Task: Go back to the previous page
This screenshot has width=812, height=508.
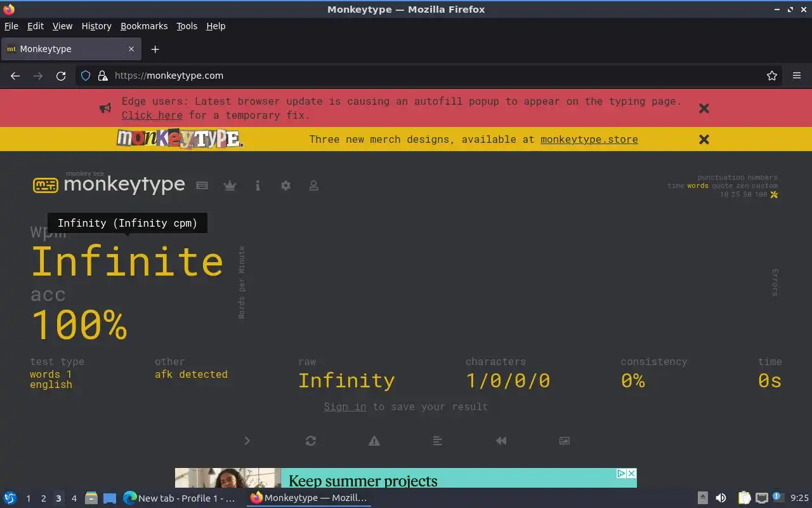Action: [15, 76]
